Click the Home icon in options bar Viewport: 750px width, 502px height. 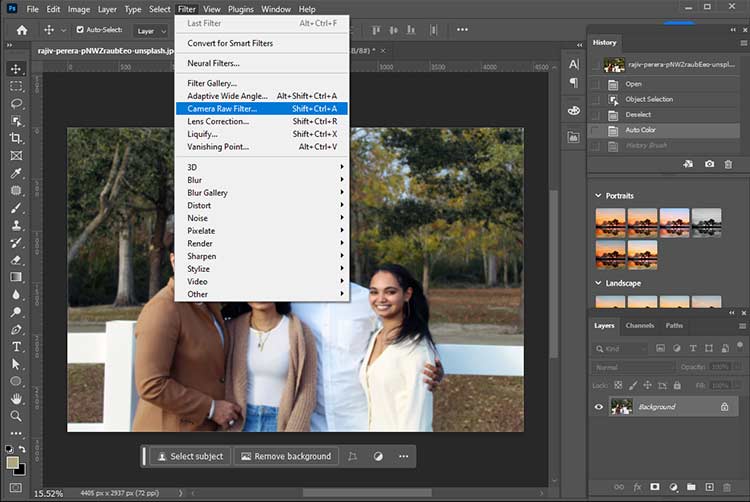coord(22,30)
